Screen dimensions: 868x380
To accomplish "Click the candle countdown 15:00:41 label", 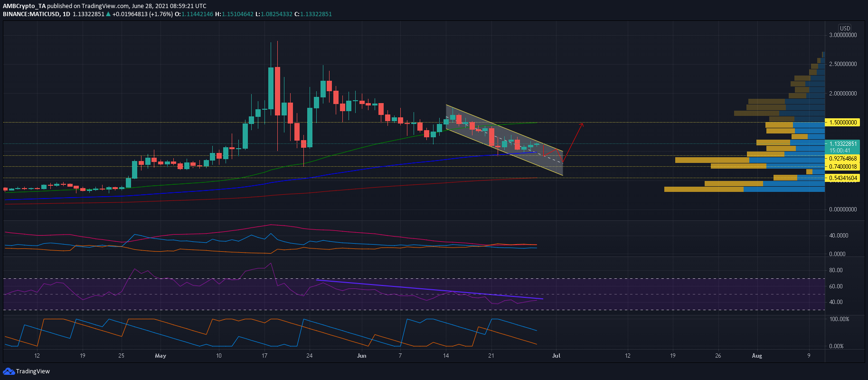I will tap(840, 151).
